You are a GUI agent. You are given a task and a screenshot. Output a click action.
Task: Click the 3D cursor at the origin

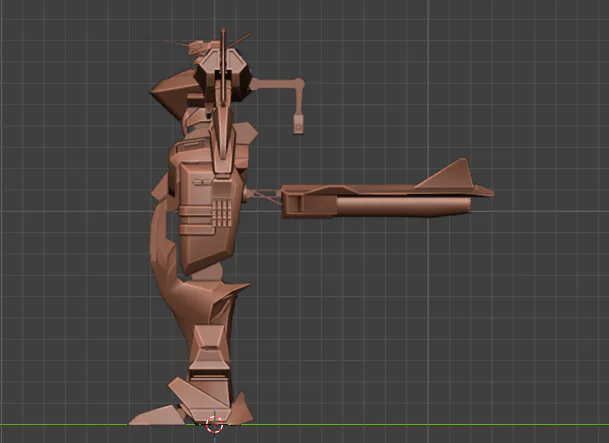coord(214,424)
